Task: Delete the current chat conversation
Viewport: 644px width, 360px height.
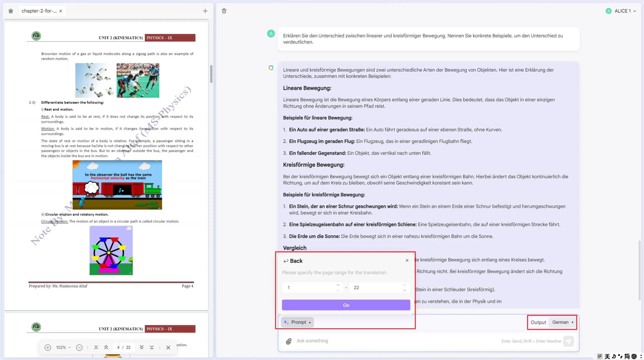Action: tap(224, 11)
